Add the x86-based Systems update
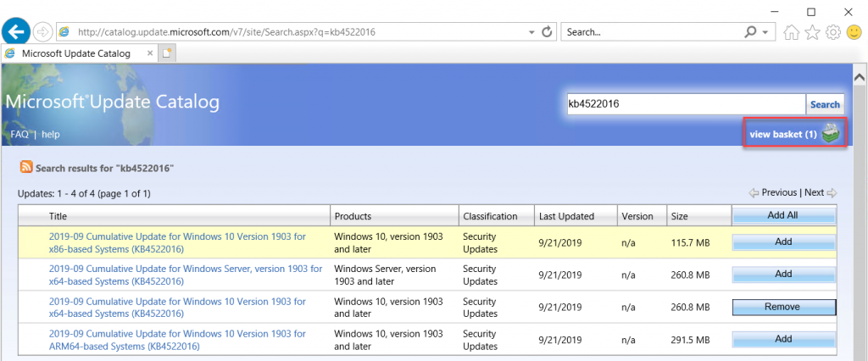The height and width of the screenshot is (361, 868). click(x=784, y=242)
